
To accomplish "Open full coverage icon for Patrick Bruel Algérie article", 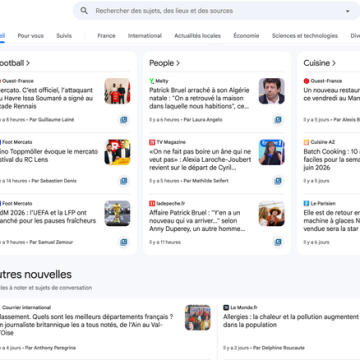I will 278,120.
